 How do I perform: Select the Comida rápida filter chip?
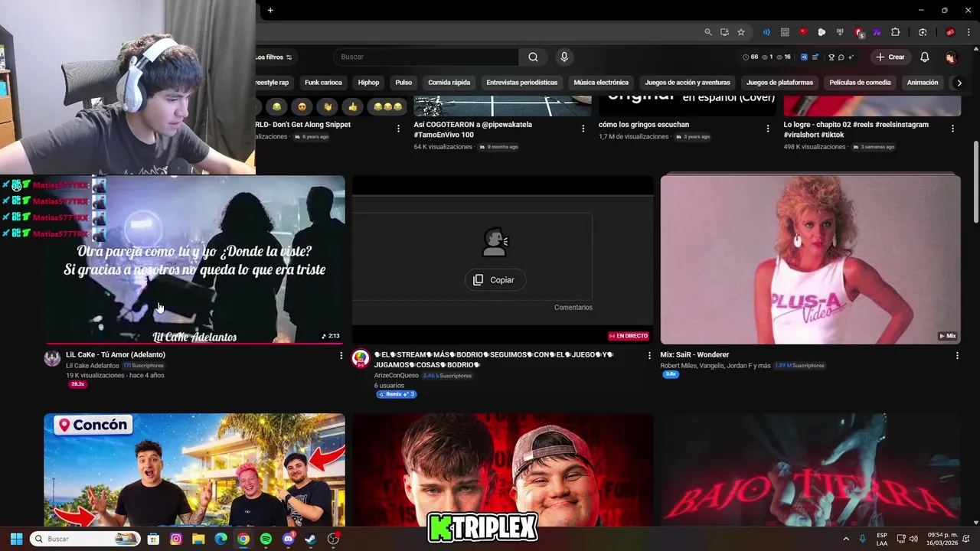[x=449, y=83]
